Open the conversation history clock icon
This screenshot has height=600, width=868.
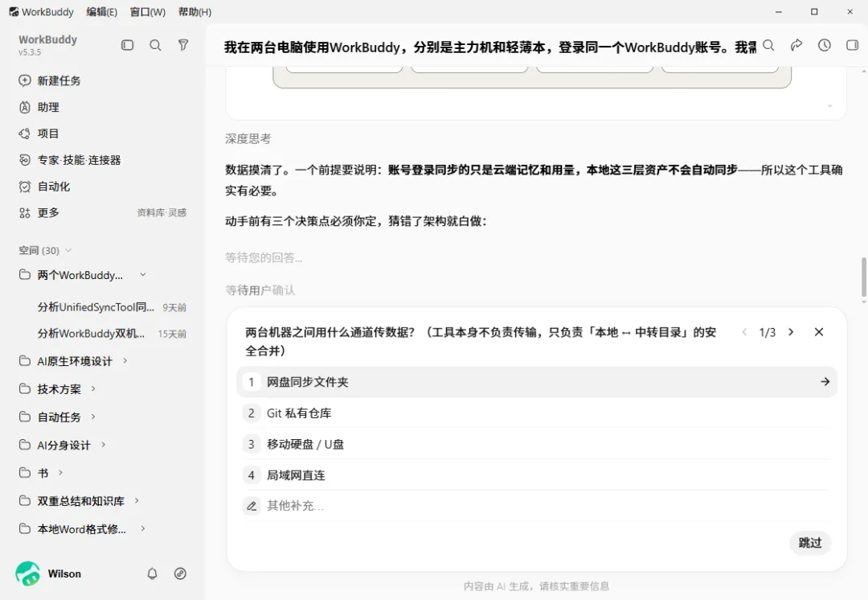(825, 45)
